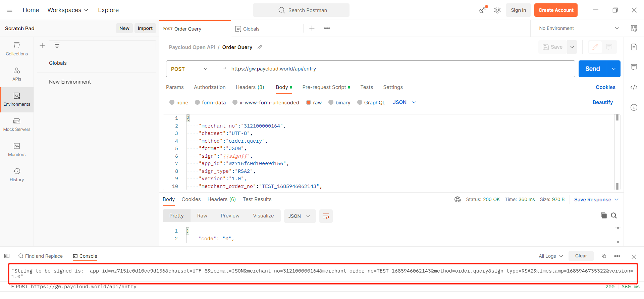Click the plus icon to create new environment

point(42,45)
